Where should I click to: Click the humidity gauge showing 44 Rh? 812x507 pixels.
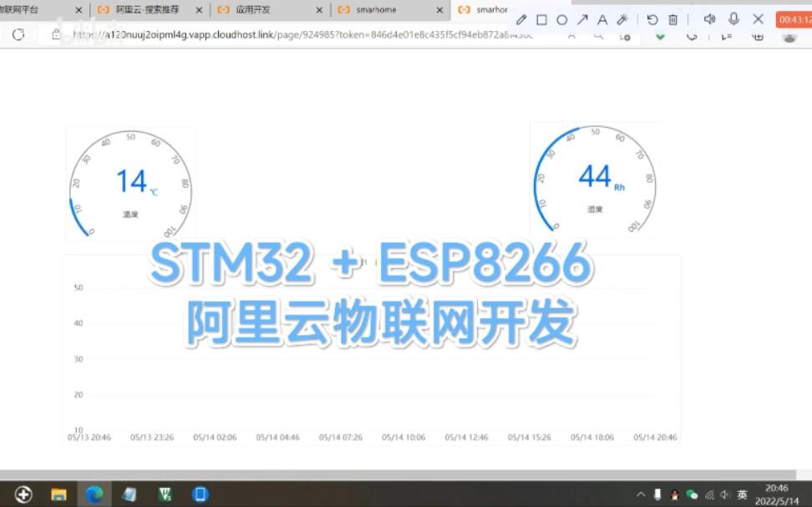(x=595, y=180)
